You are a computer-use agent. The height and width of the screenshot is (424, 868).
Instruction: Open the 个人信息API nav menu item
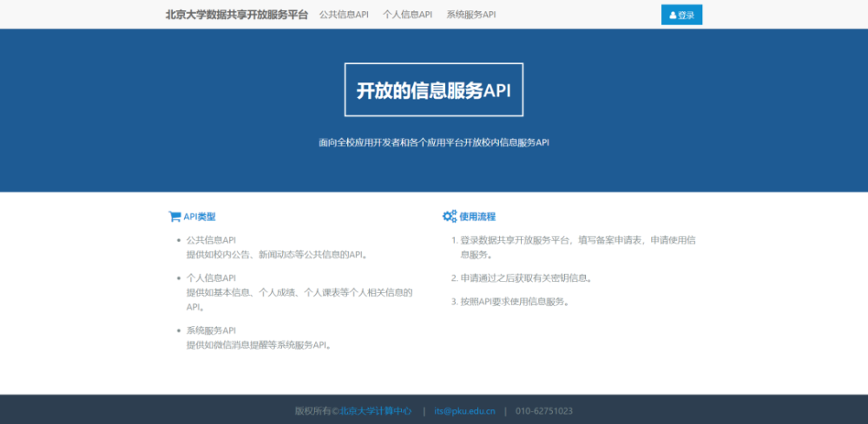click(407, 15)
